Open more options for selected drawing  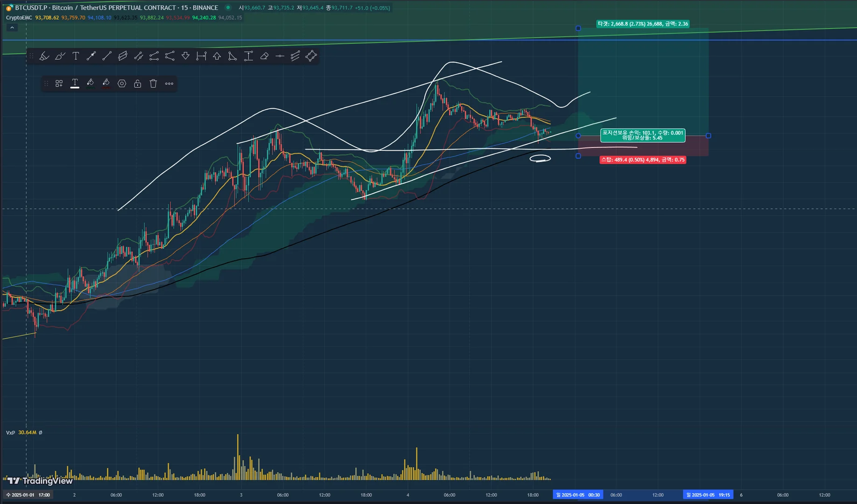169,84
